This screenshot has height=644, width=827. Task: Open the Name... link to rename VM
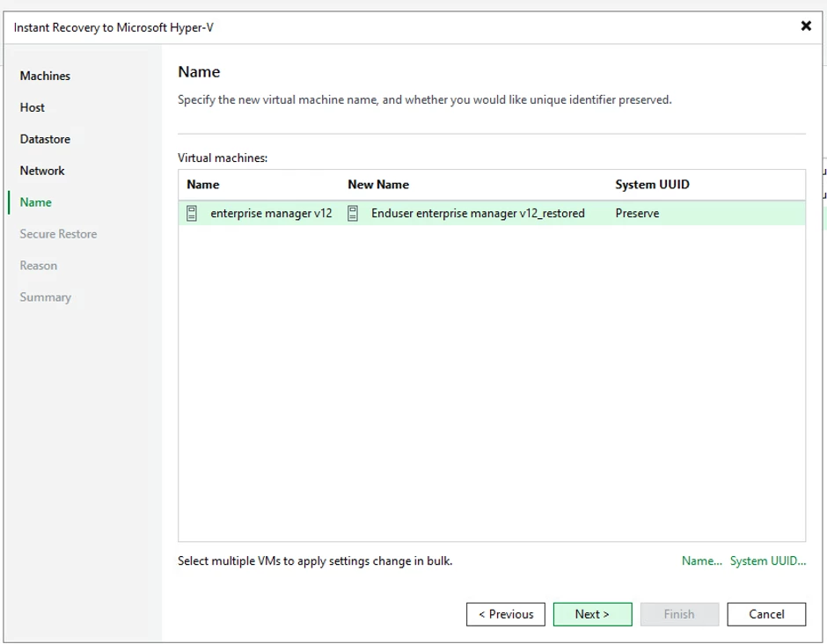pos(701,560)
